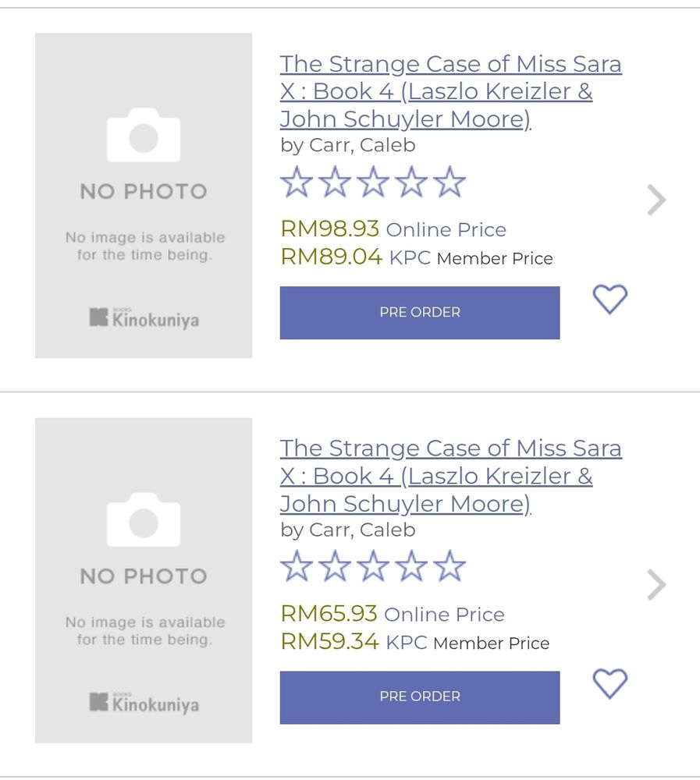
Task: Click the No Photo thumbnail of the RM98.93 book
Action: [144, 195]
